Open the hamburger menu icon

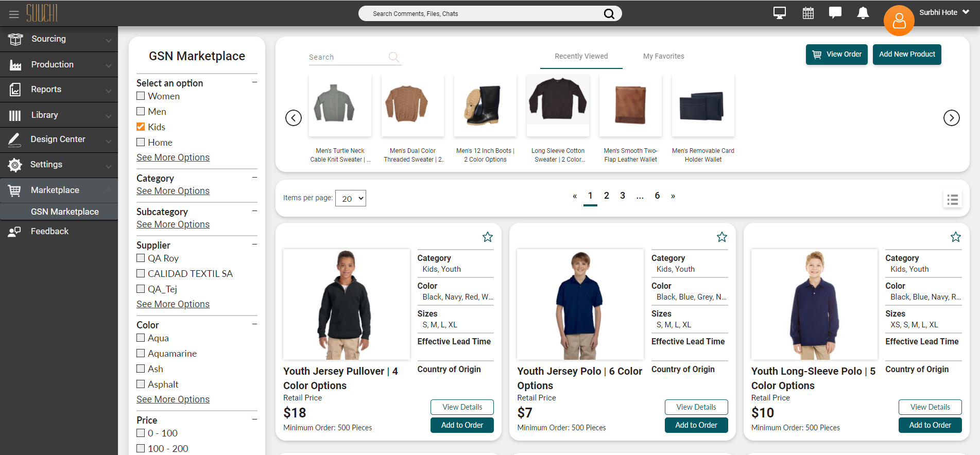pos(14,14)
